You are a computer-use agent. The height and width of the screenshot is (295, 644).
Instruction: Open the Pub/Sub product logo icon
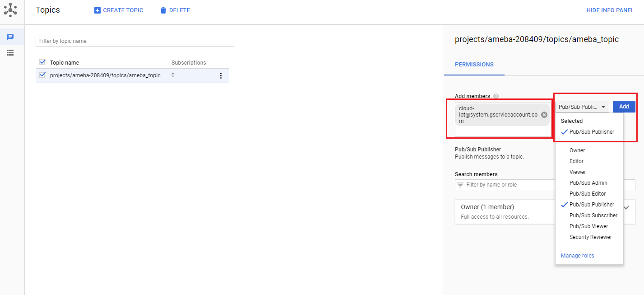10,9
